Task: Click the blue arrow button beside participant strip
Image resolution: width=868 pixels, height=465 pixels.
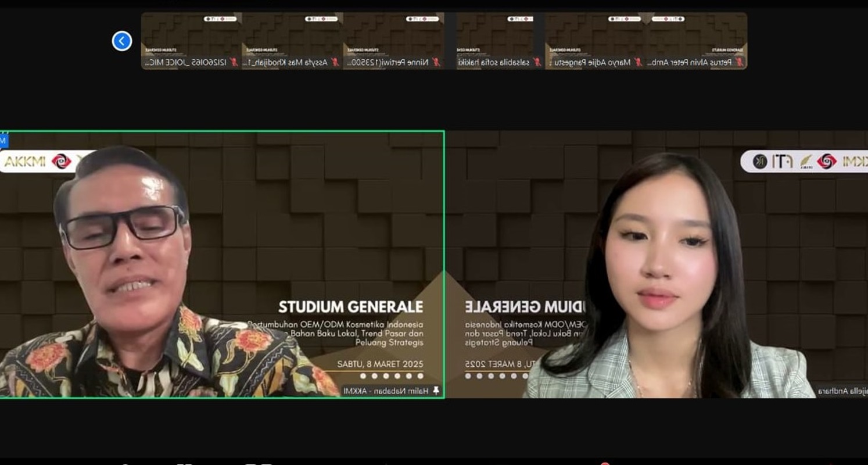Action: [122, 41]
